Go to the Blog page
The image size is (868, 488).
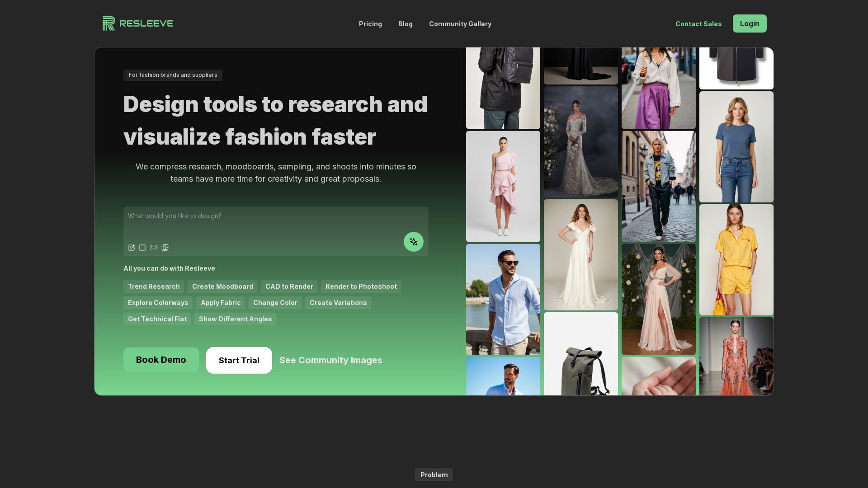[405, 24]
